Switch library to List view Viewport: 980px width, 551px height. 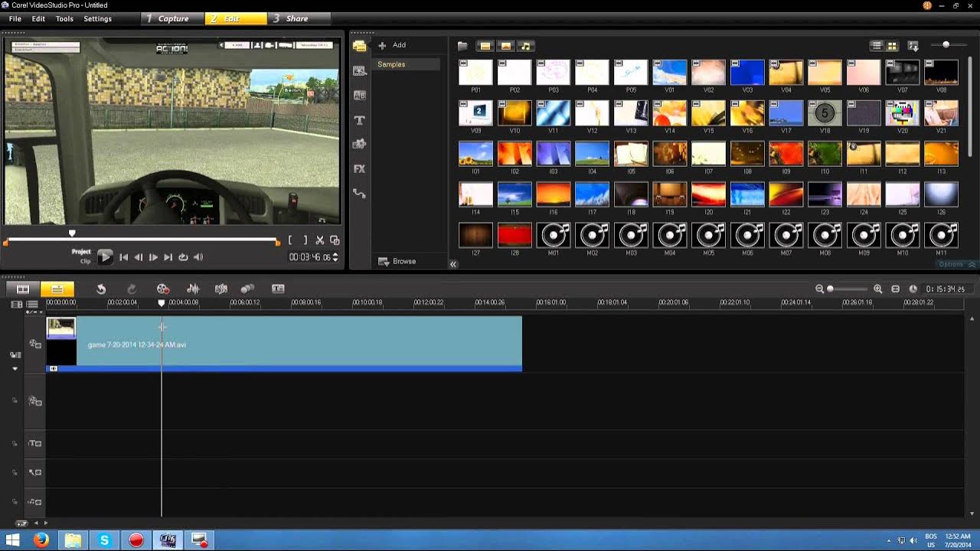877,46
